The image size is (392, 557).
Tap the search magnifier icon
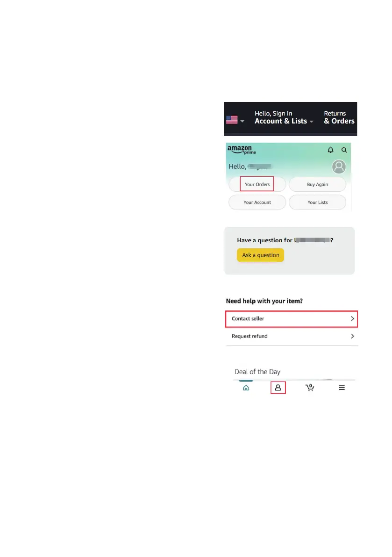344,150
